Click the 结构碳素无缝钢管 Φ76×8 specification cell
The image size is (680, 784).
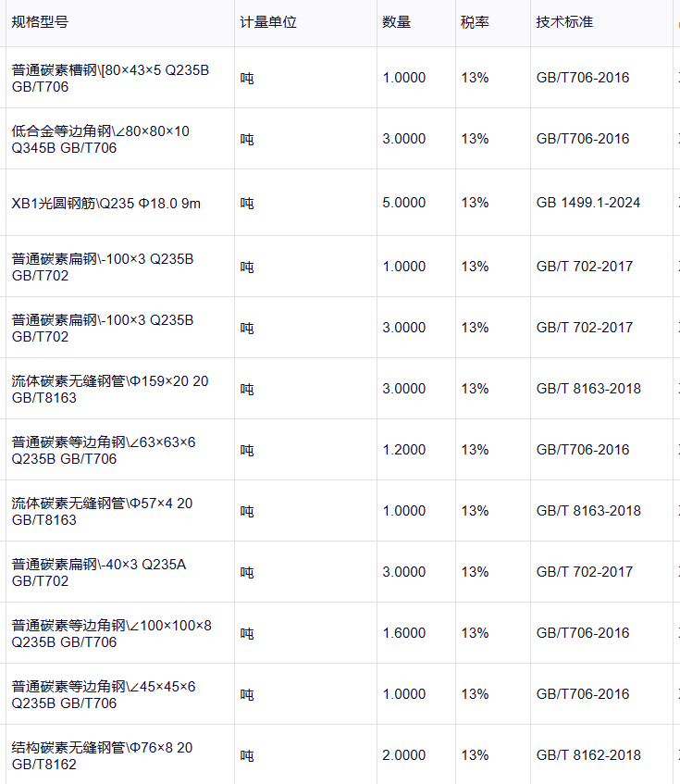point(103,756)
